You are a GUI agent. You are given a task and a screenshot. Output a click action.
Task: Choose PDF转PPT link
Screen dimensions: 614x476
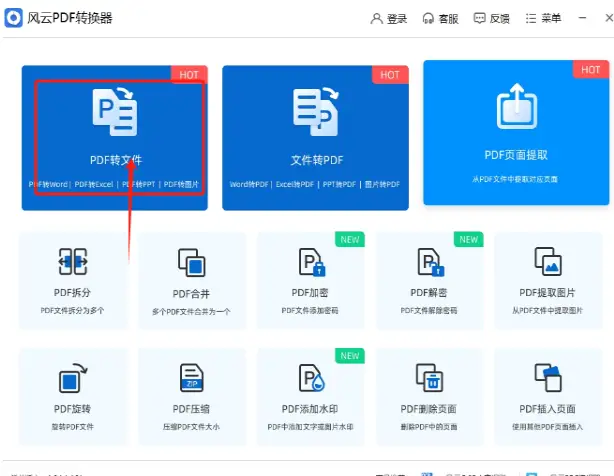click(139, 184)
